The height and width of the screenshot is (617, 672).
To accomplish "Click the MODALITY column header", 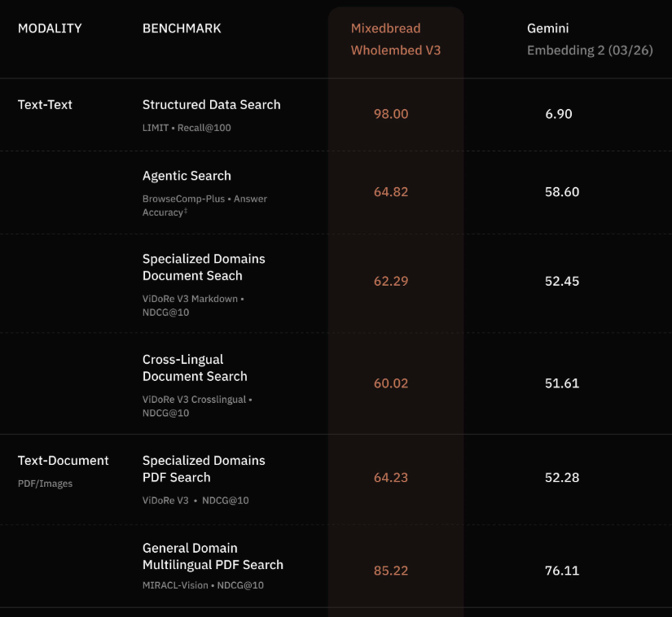I will pos(50,28).
